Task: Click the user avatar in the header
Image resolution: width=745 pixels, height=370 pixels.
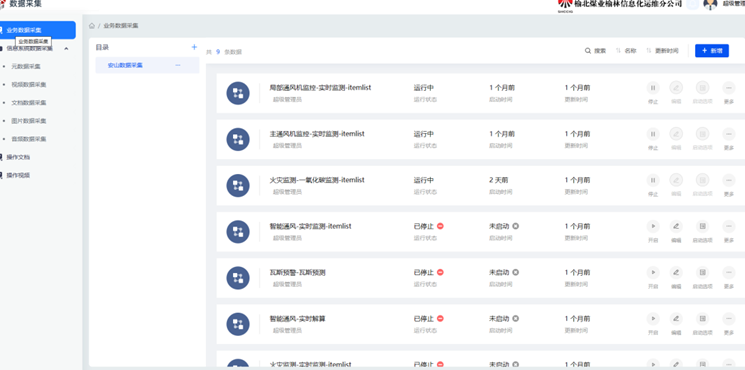Action: [710, 4]
